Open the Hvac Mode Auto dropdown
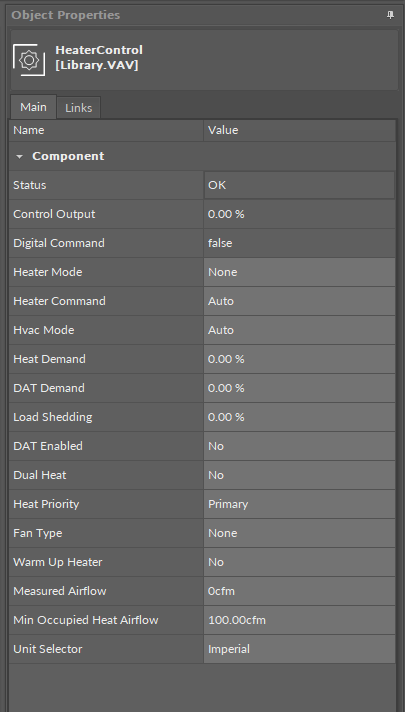Image resolution: width=405 pixels, height=712 pixels. click(x=299, y=330)
